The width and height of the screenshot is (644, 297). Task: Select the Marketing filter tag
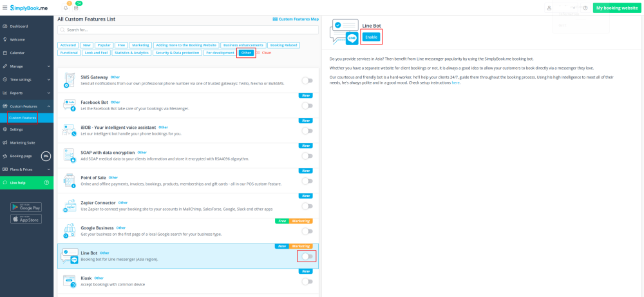click(142, 45)
